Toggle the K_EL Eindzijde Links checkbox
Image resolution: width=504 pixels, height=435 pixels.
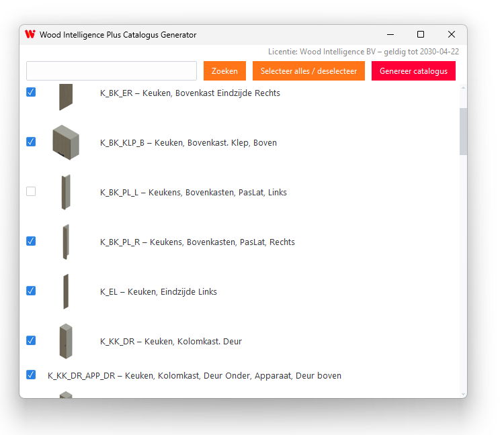point(31,291)
